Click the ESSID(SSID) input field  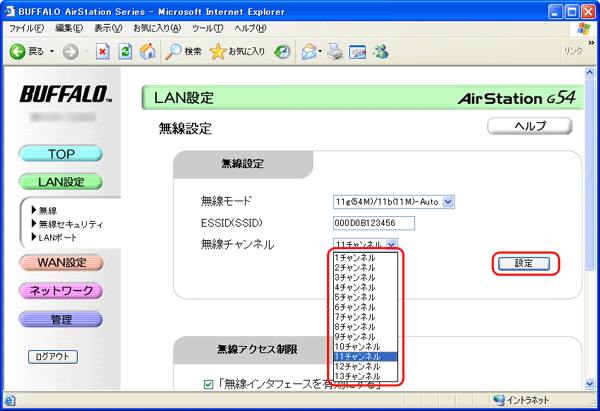click(374, 223)
